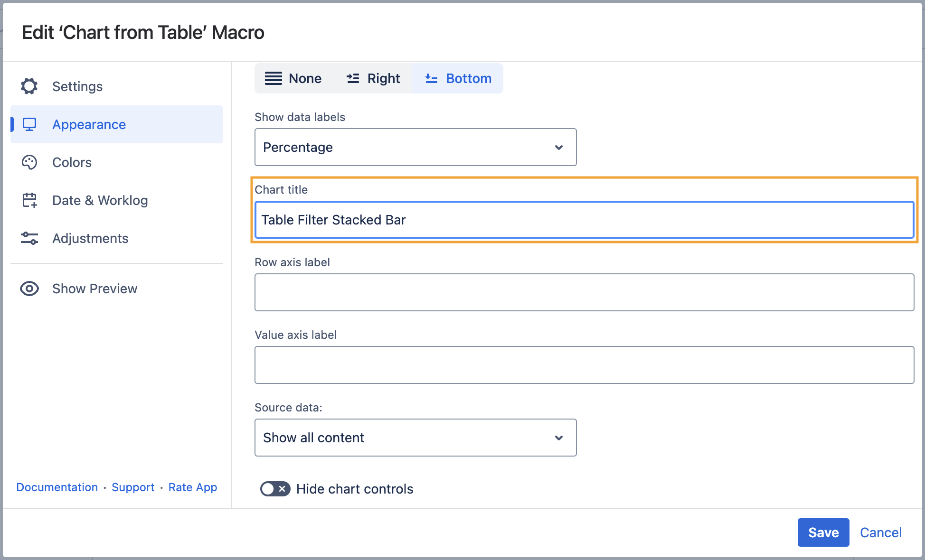Select the Right legend position icon
925x560 pixels.
(x=353, y=78)
